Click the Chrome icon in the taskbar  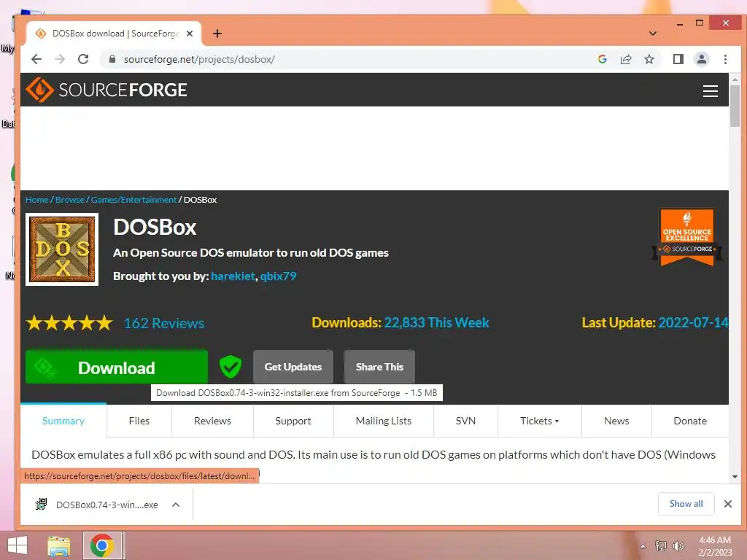point(102,545)
